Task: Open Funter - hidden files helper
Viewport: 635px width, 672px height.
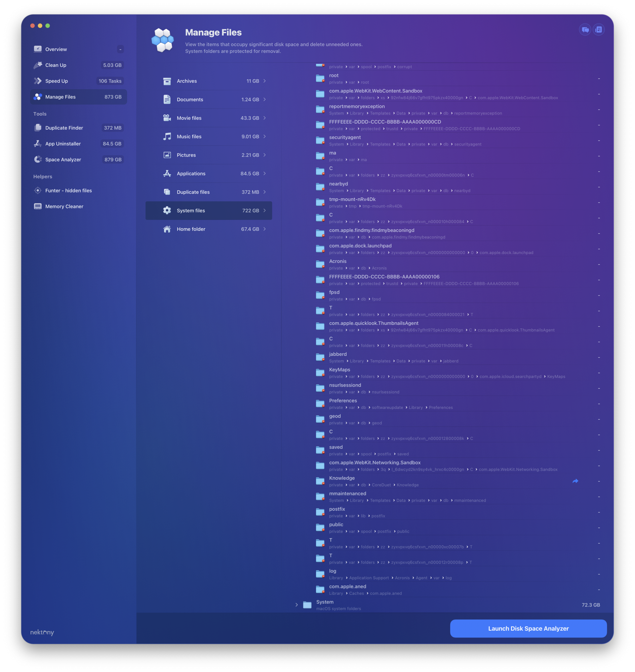Action: tap(79, 191)
